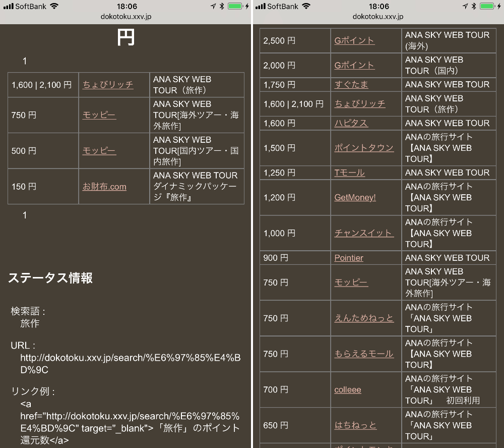
Task: Tap the right screen Bluetooth icon
Action: click(474, 6)
